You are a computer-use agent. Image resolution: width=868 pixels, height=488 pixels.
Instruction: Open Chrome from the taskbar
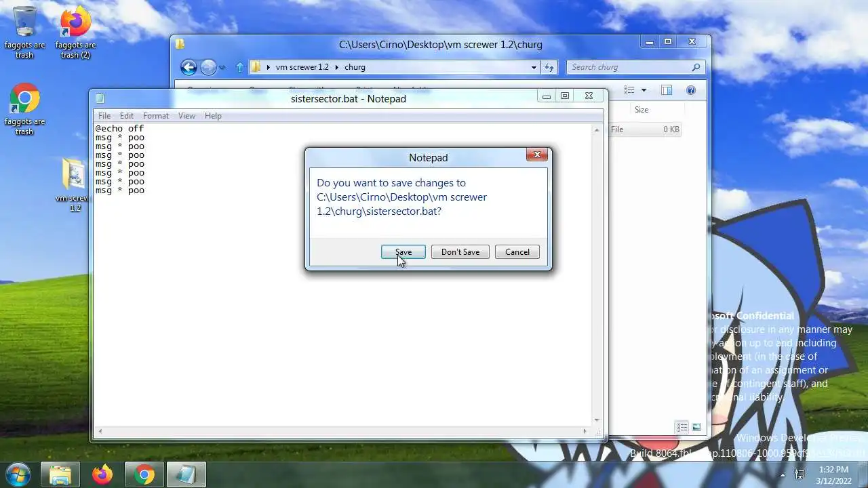click(x=144, y=474)
